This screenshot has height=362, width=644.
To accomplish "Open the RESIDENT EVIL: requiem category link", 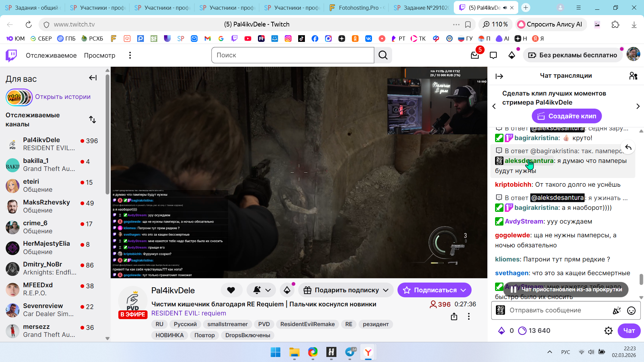I will coord(189,313).
